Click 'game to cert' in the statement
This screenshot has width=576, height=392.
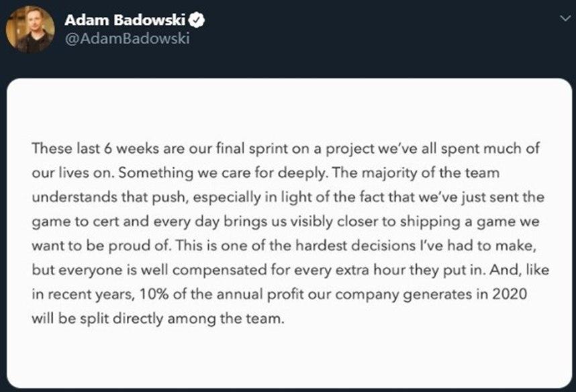pos(75,222)
